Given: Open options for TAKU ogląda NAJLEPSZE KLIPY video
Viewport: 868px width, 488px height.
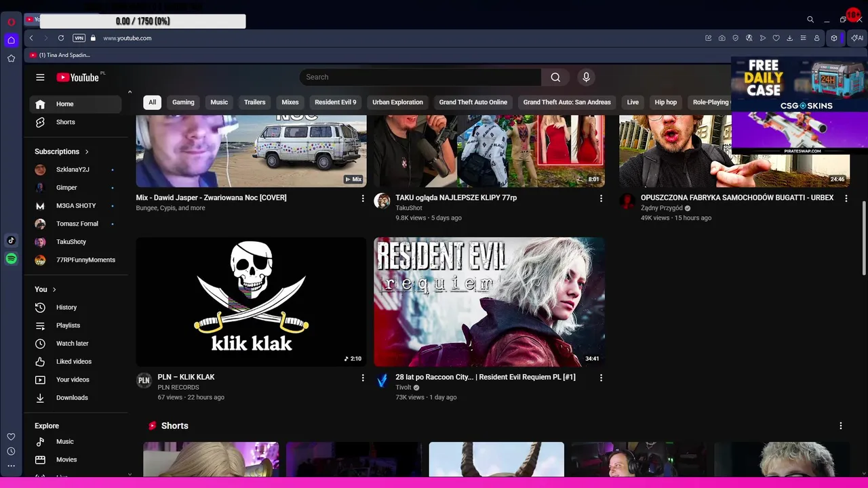Looking at the screenshot, I should coord(601,199).
